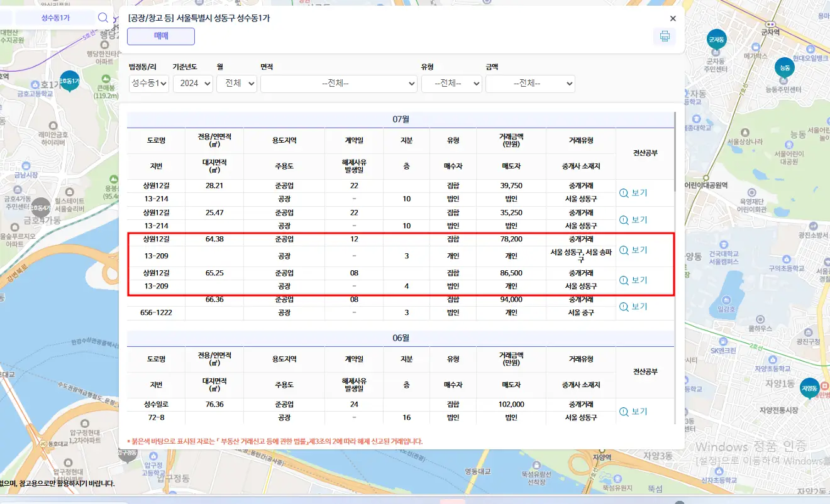Open the 기준년도 2024 dropdown
830x504 pixels.
[193, 83]
